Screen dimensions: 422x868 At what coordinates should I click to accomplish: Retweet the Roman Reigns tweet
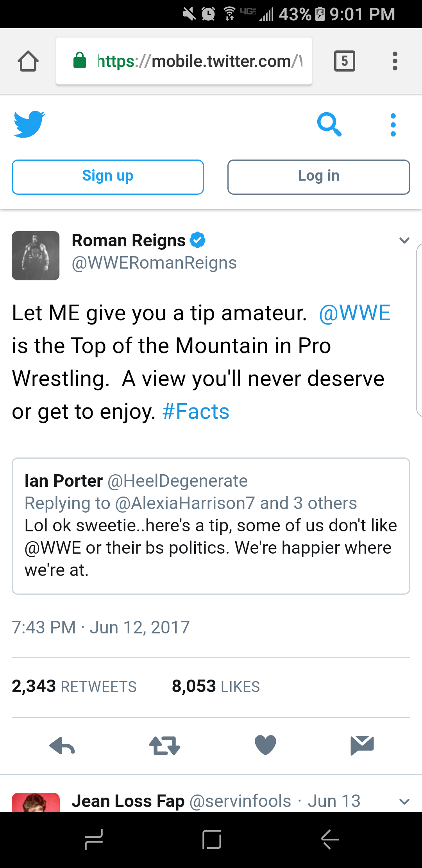pyautogui.click(x=165, y=745)
